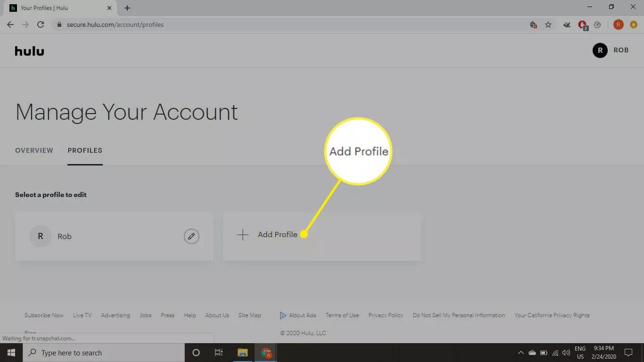644x362 pixels.
Task: Open the About Us footer link
Action: tap(217, 315)
